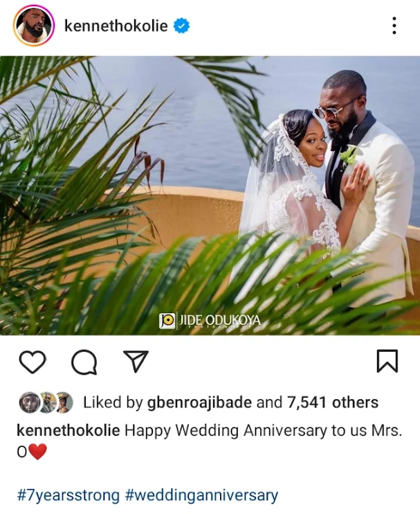
Task: Share the post via paper plane icon
Action: 136,361
